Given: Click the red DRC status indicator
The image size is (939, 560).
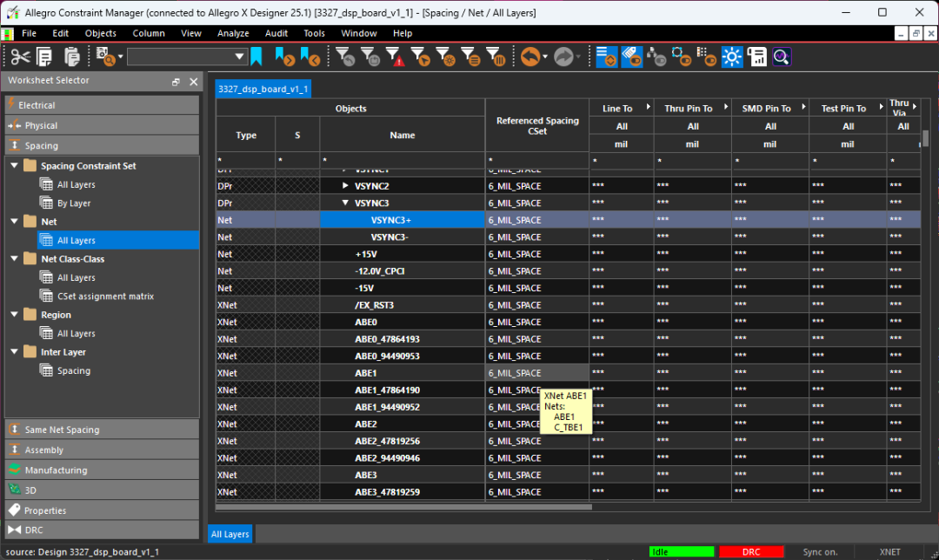Looking at the screenshot, I should [751, 552].
